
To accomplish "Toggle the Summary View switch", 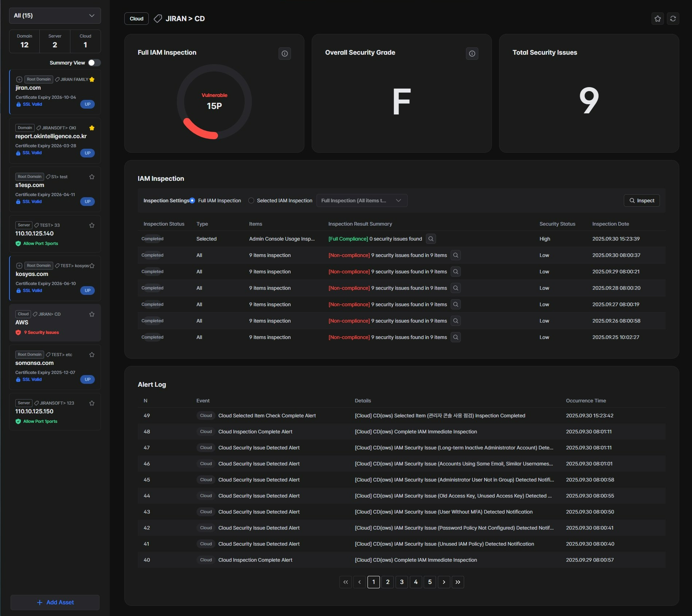I will point(94,63).
